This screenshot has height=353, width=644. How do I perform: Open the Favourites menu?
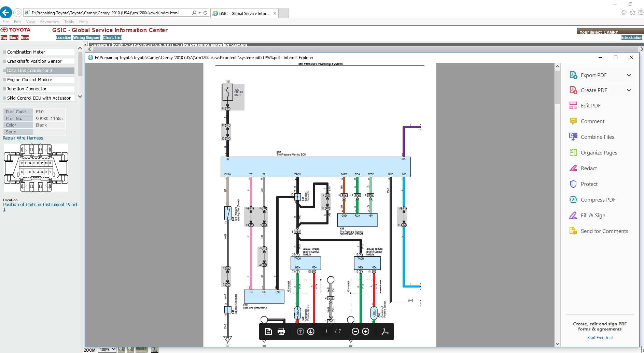pos(50,21)
